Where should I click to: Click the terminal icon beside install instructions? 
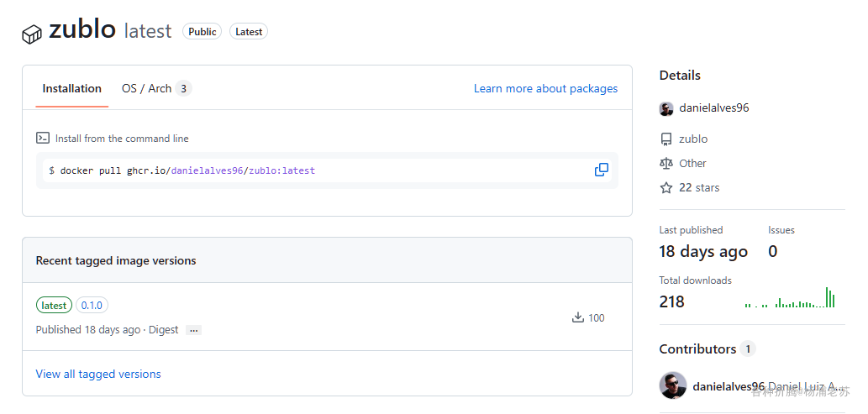pos(43,139)
